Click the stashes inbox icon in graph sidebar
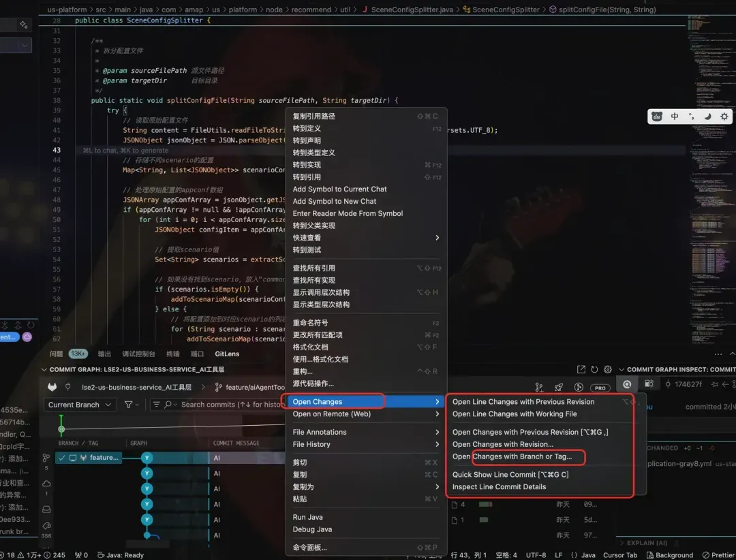Image resolution: width=736 pixels, height=560 pixels. pos(46,509)
